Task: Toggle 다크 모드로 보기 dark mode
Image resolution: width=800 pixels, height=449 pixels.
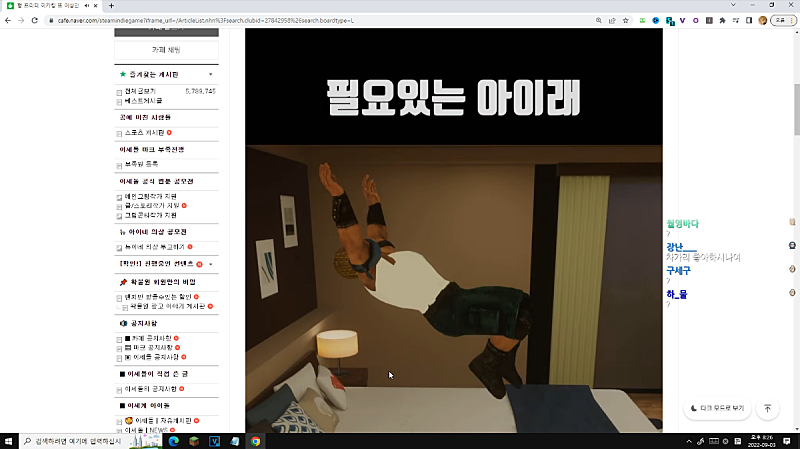Action: click(x=717, y=408)
